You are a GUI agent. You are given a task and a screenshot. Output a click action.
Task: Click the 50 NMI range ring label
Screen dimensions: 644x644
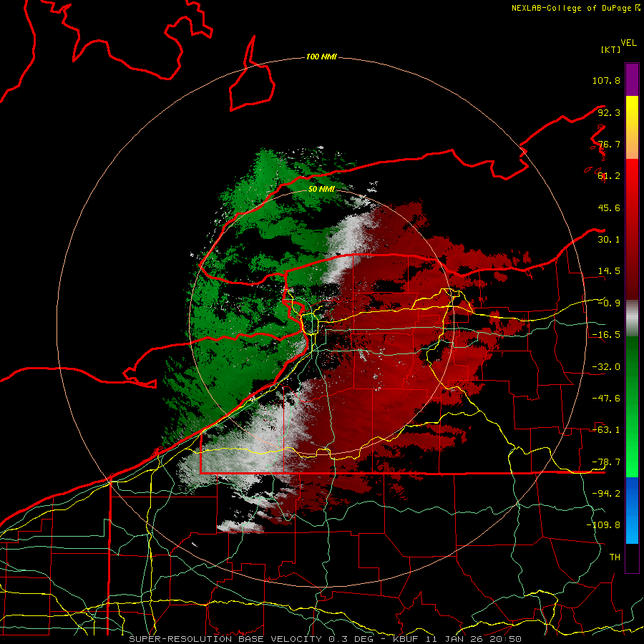click(321, 189)
